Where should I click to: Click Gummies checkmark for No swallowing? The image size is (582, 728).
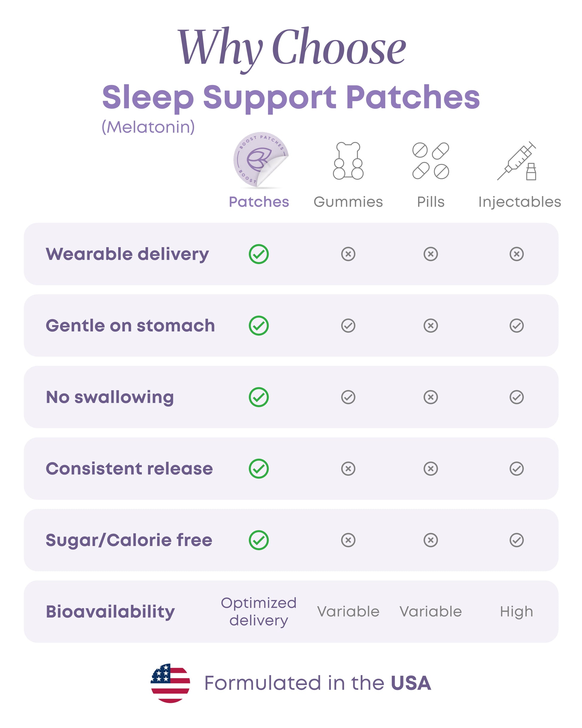point(348,397)
